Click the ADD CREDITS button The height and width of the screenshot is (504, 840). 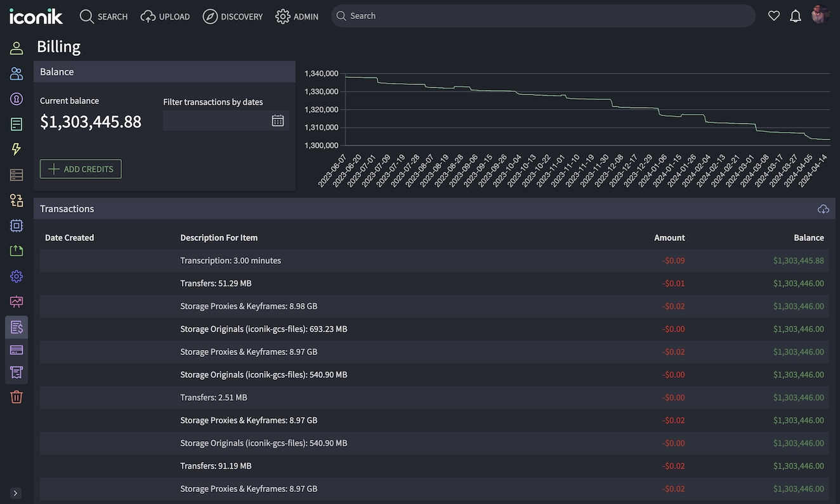click(80, 169)
